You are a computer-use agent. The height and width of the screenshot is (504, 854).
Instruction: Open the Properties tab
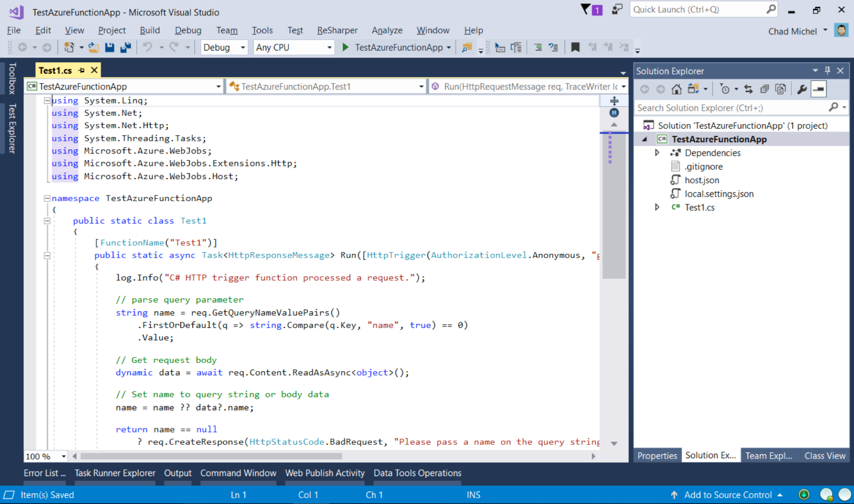[657, 456]
